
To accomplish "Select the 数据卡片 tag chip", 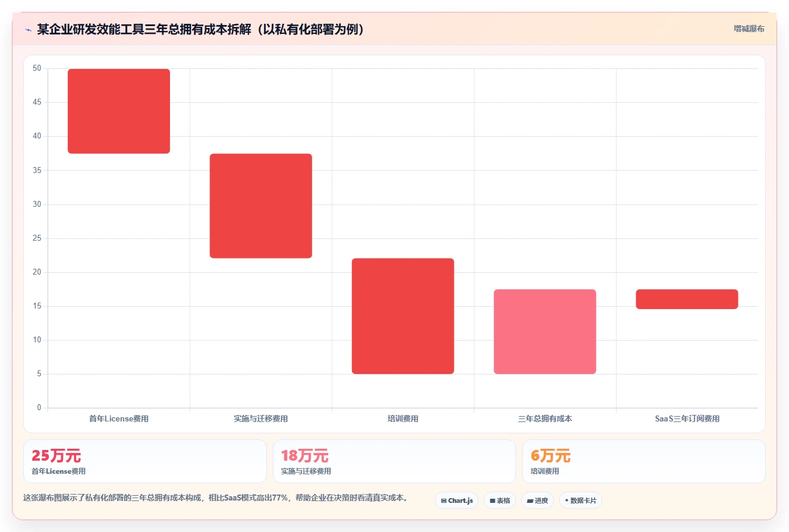I will (580, 500).
